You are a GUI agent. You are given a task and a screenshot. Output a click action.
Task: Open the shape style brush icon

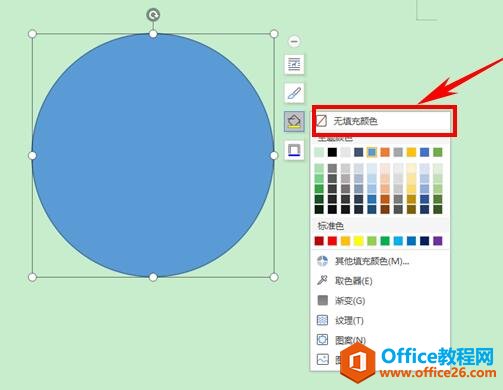click(x=294, y=93)
